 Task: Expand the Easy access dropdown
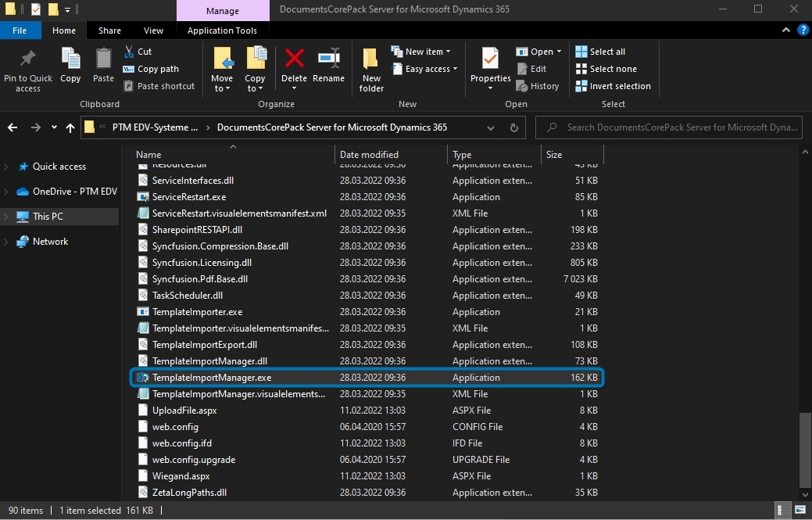(455, 69)
